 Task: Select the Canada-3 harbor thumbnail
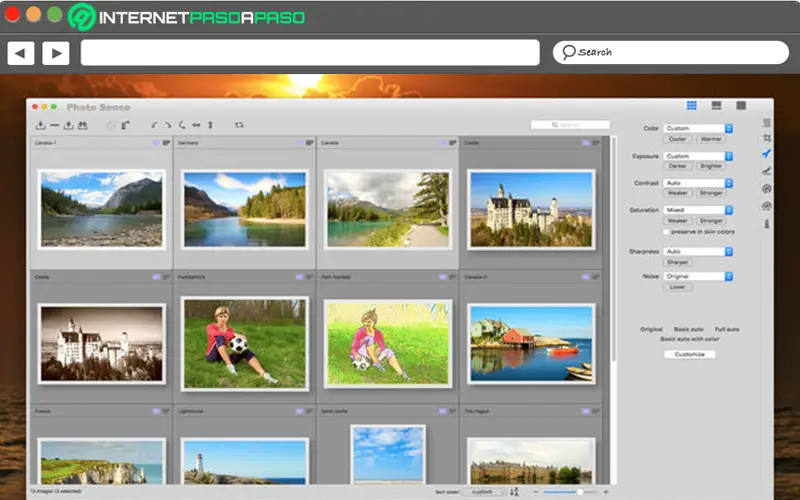tap(531, 344)
